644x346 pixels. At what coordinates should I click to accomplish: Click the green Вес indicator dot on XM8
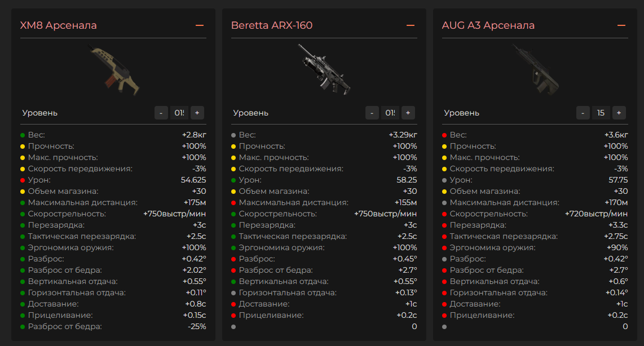(x=23, y=135)
